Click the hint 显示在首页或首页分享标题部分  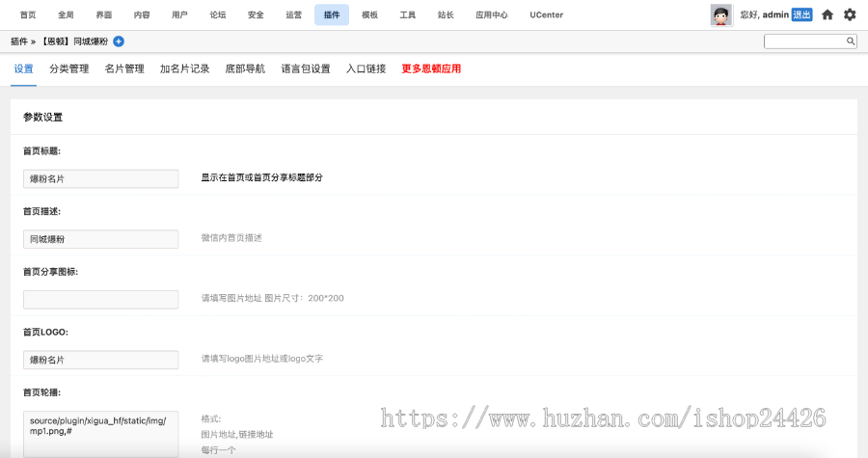261,177
